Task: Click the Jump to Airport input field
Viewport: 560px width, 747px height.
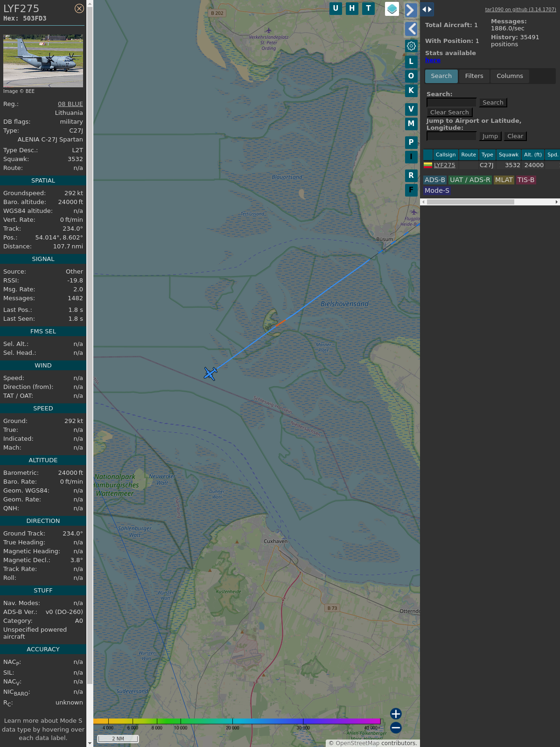Action: [451, 136]
